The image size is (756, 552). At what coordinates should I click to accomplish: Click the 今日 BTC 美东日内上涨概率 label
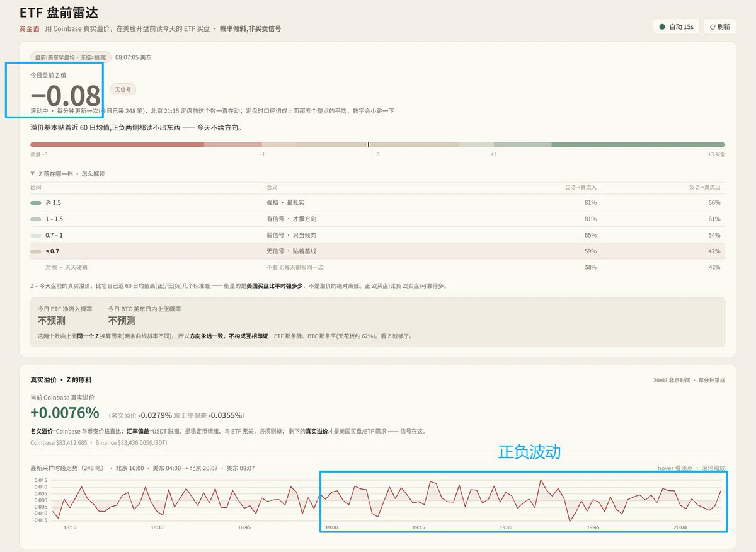[144, 309]
